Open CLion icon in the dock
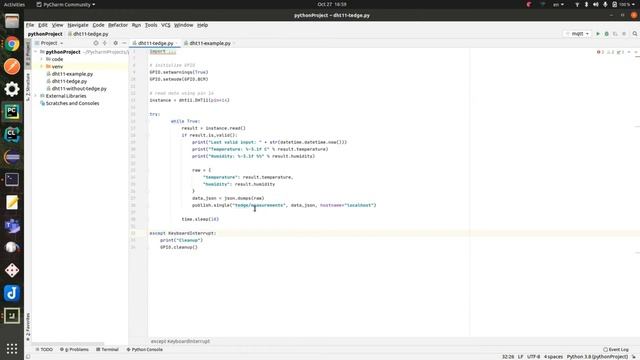The height and width of the screenshot is (360, 640). pos(12,134)
